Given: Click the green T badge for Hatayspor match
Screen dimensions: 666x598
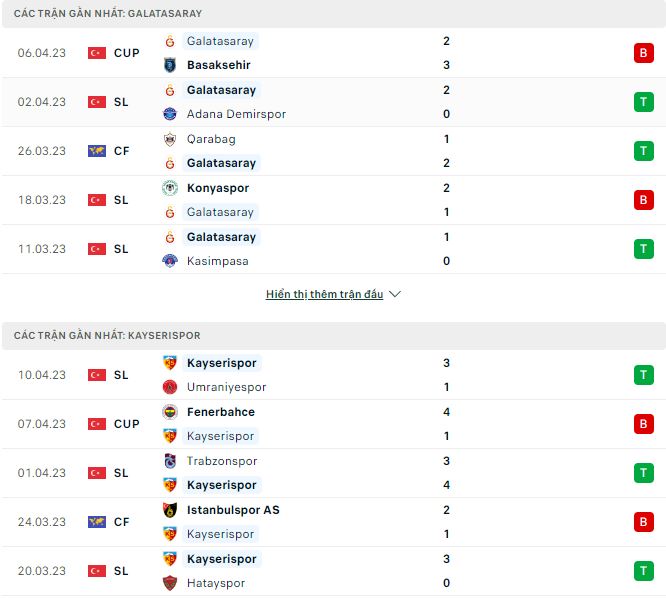Looking at the screenshot, I should pos(643,571).
